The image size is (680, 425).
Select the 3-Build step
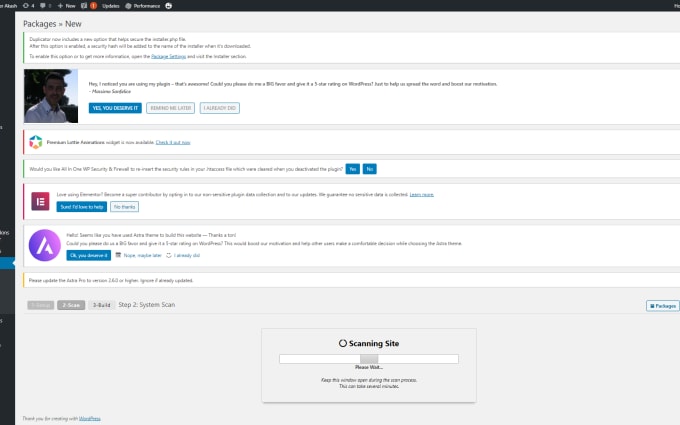tap(101, 305)
